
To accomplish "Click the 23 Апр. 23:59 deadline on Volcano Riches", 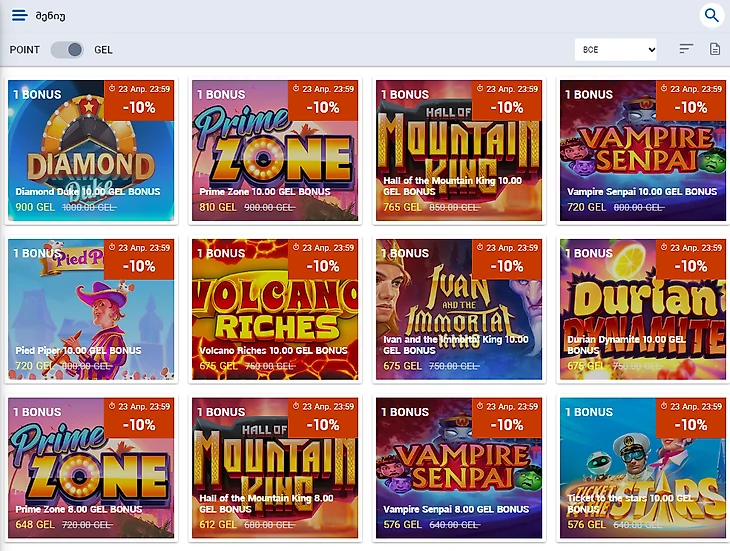I will pyautogui.click(x=328, y=248).
